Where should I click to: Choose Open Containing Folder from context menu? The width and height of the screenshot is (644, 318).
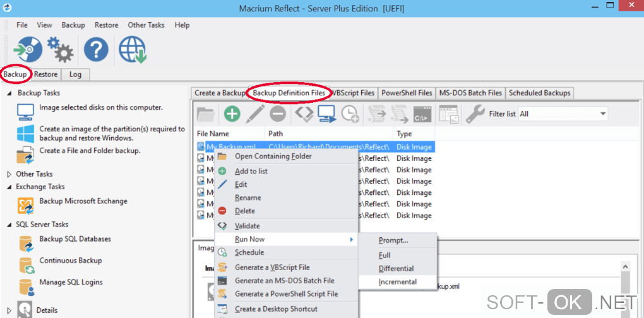(x=286, y=156)
